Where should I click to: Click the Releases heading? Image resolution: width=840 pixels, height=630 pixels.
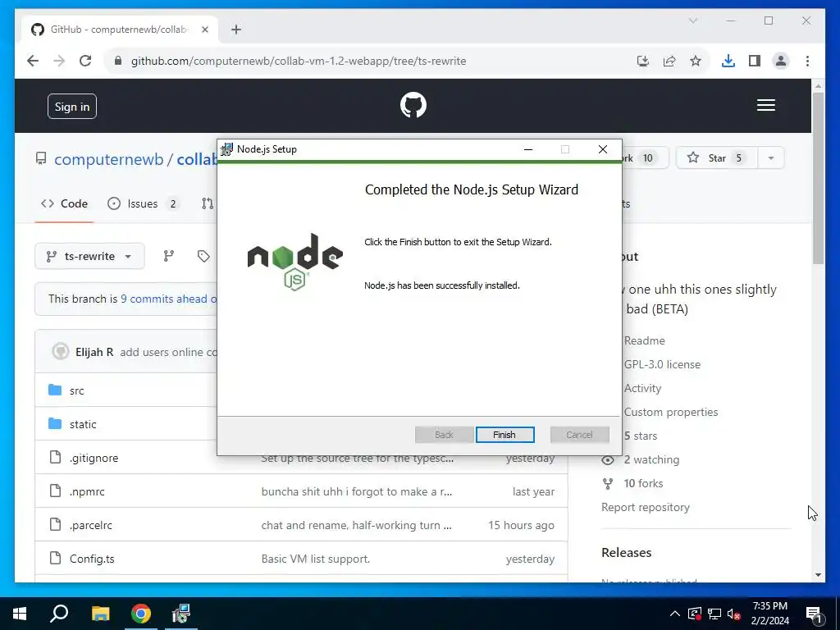click(x=626, y=552)
